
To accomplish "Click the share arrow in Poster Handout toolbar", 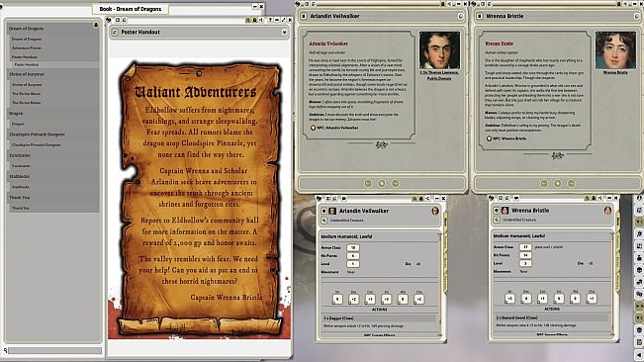I will [x=260, y=20].
